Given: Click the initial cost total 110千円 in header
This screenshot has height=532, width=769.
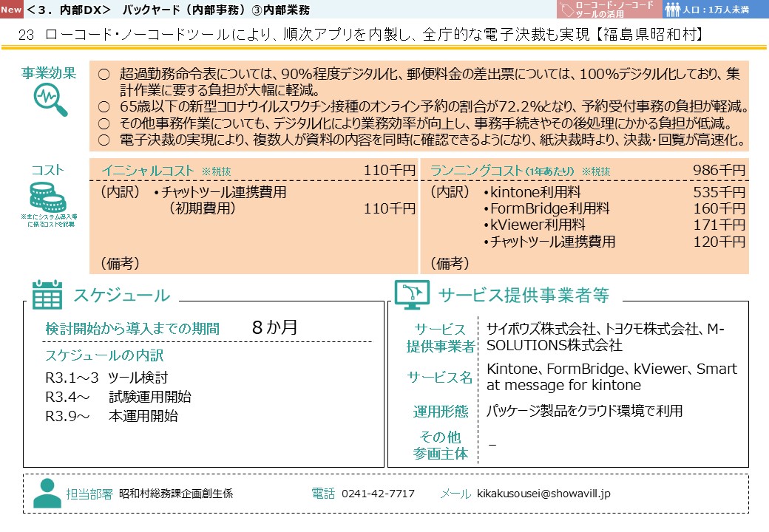Looking at the screenshot, I should tap(390, 170).
